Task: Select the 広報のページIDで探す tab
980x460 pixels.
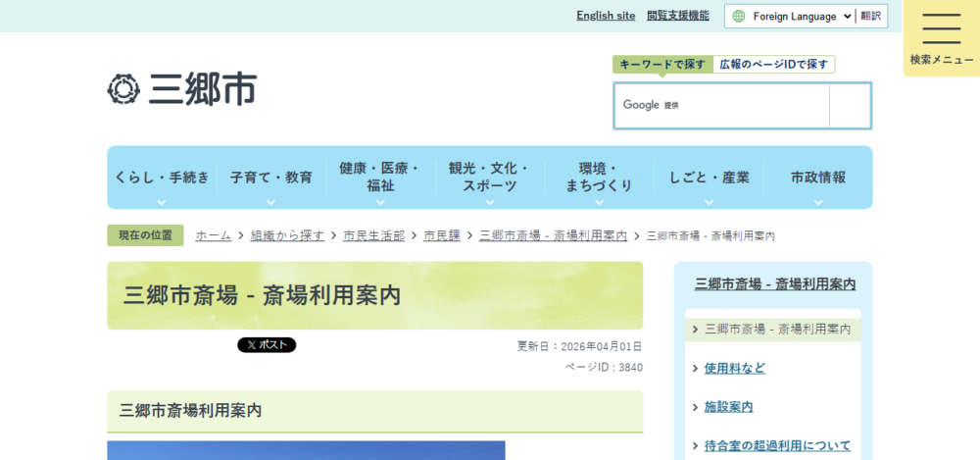Action: tap(774, 65)
